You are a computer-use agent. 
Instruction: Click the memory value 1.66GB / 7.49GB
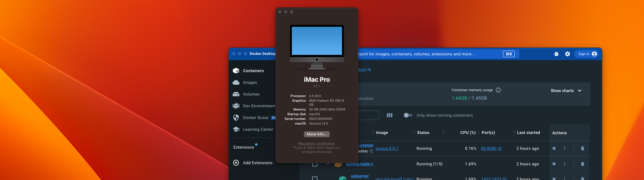[469, 98]
